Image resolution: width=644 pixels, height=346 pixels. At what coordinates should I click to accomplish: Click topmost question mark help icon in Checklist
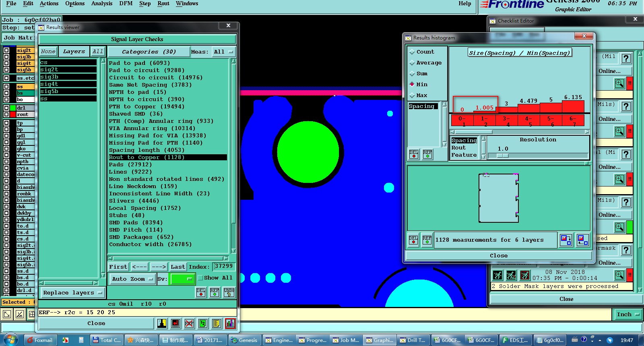(626, 58)
